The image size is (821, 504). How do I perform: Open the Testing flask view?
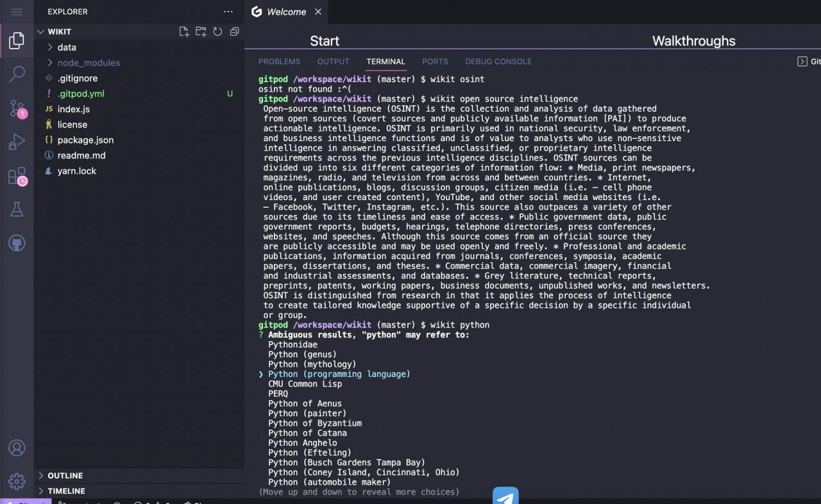point(17,209)
